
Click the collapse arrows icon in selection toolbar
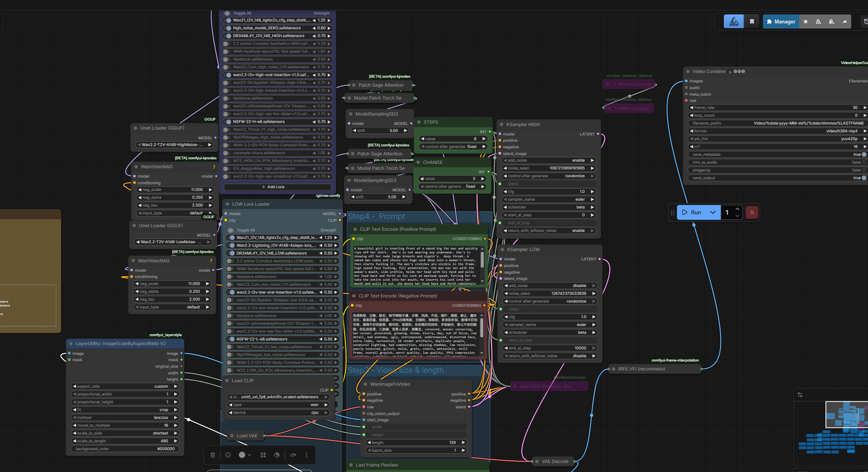263,455
